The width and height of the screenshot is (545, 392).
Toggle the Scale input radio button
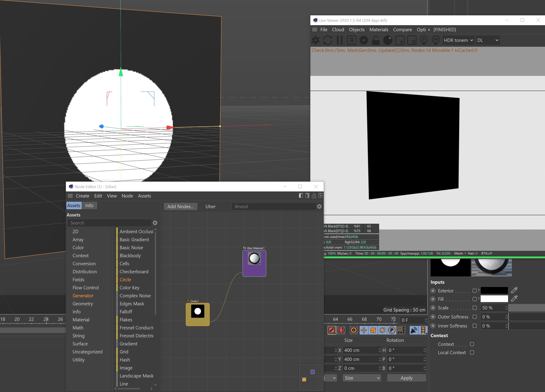tap(433, 308)
